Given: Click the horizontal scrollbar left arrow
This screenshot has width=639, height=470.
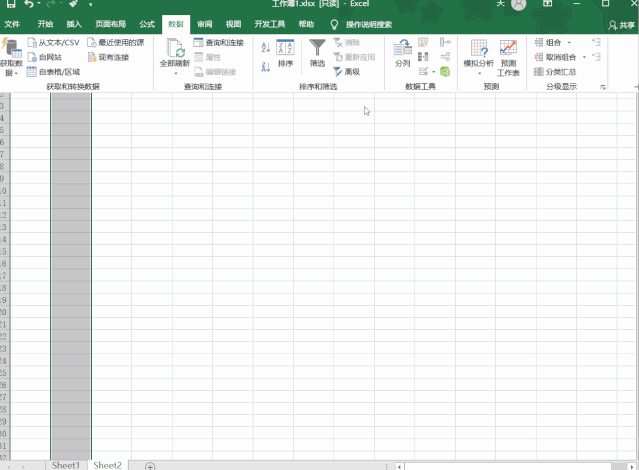Looking at the screenshot, I should [x=399, y=466].
